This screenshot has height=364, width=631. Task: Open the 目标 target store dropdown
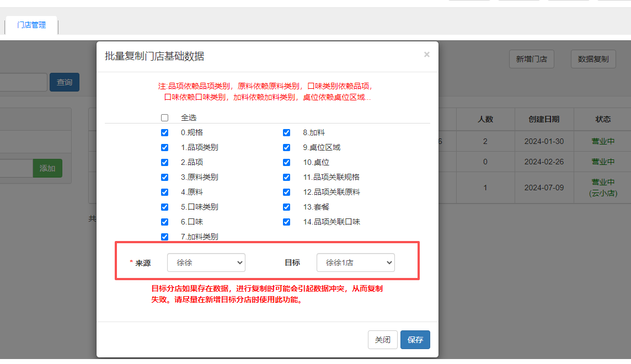[x=355, y=263]
